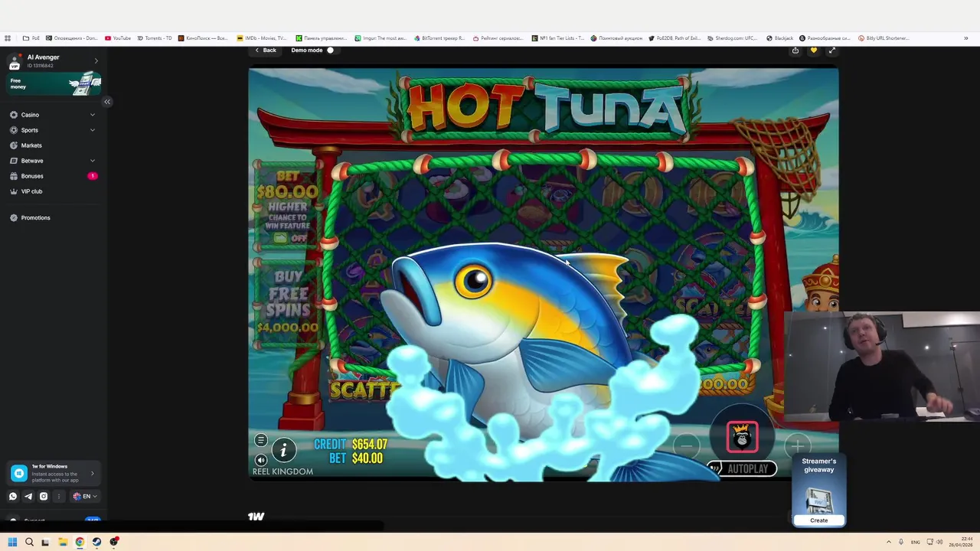Click Create on Streamer's giveaway

[x=818, y=520]
